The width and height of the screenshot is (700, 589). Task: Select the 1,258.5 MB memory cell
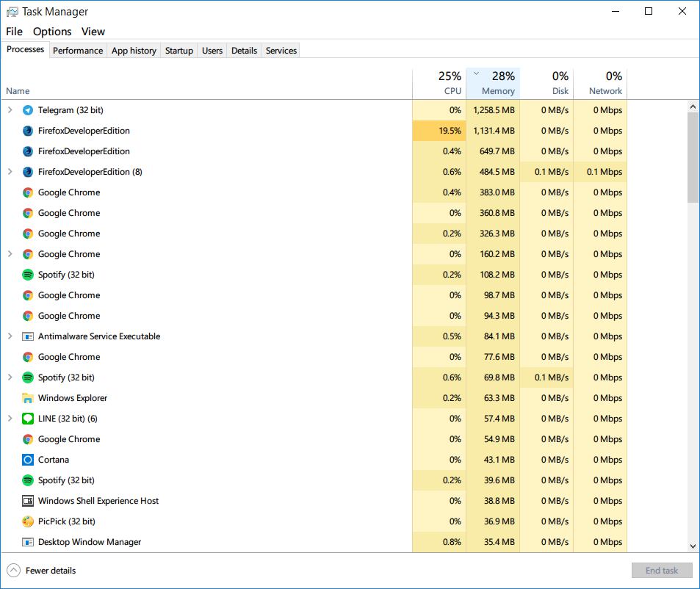(493, 110)
